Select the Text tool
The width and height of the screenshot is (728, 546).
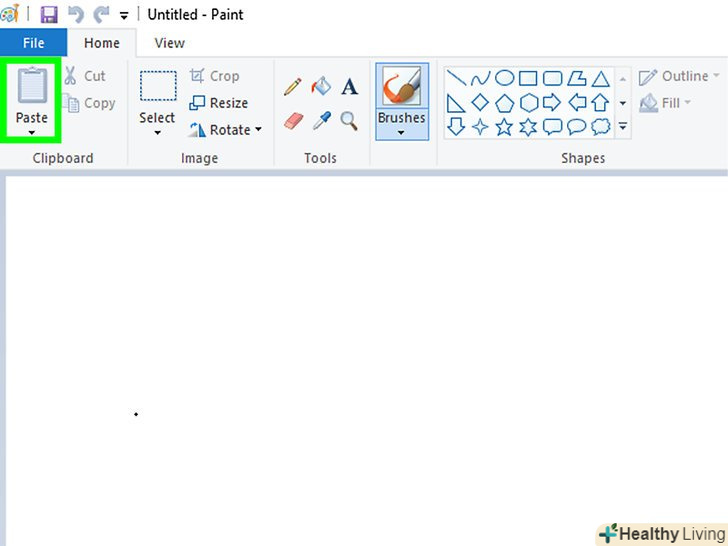(350, 86)
